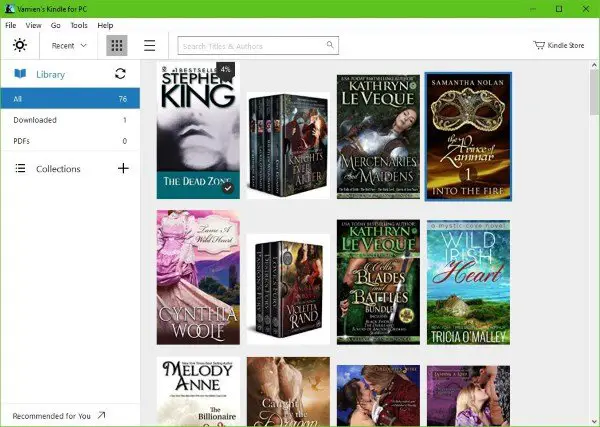
Task: Click the brightness sun icon
Action: click(20, 45)
